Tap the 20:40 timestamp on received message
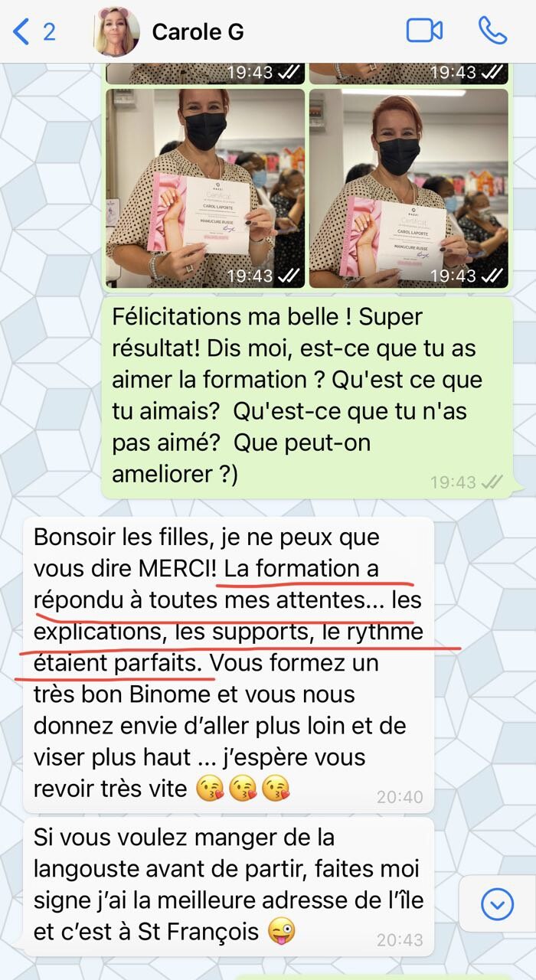 [x=400, y=797]
